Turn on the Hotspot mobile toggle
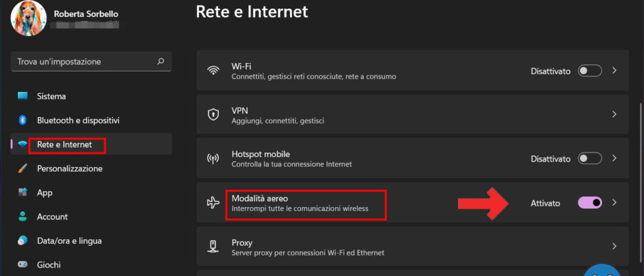644x276 pixels. [x=589, y=158]
